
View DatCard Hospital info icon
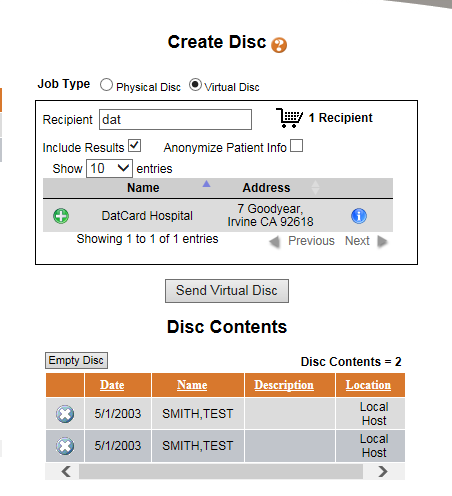point(359,216)
